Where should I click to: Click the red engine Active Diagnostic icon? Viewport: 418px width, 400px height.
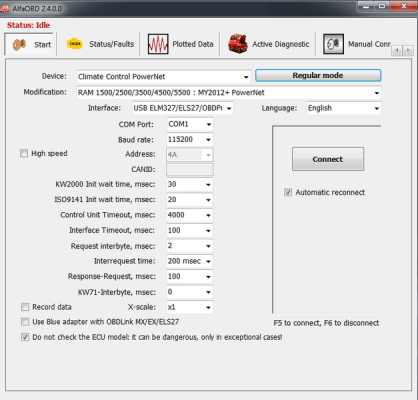click(238, 44)
